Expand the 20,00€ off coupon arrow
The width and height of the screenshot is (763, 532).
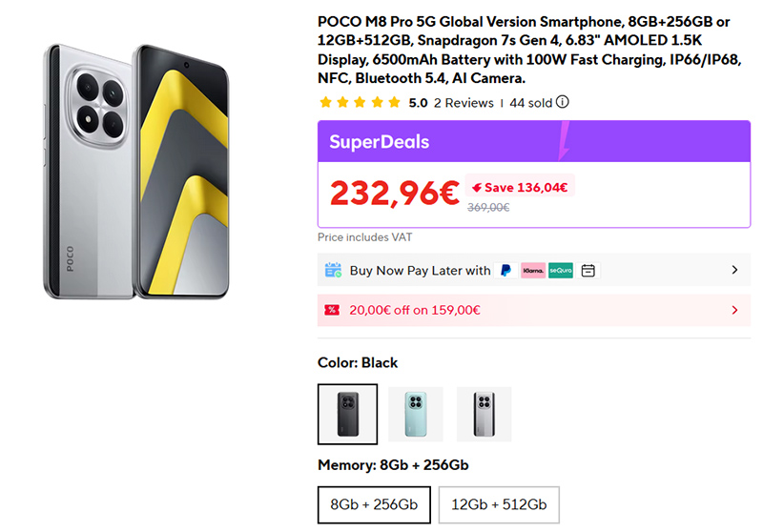[734, 310]
